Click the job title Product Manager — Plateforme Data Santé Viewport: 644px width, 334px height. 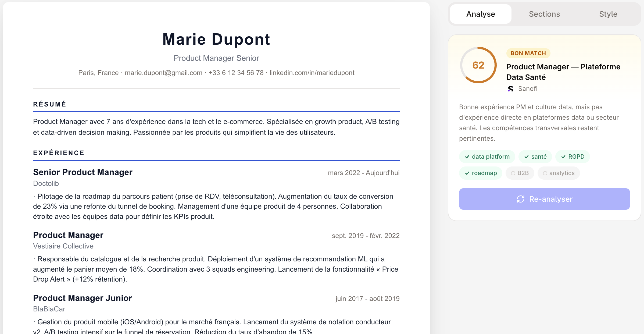(563, 72)
